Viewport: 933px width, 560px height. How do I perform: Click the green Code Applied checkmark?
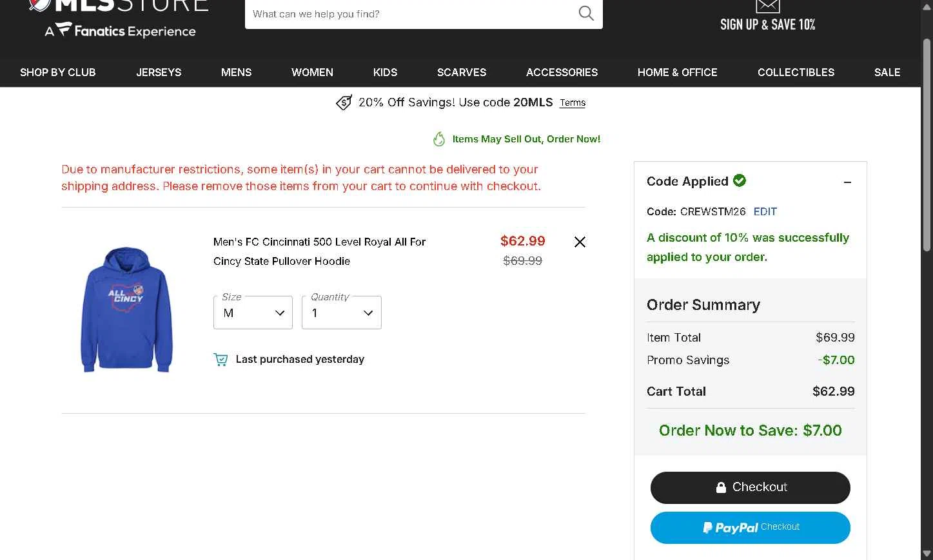(740, 180)
